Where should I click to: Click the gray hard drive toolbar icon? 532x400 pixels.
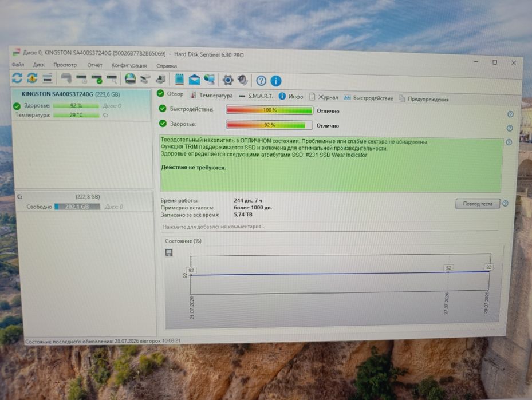[x=66, y=78]
